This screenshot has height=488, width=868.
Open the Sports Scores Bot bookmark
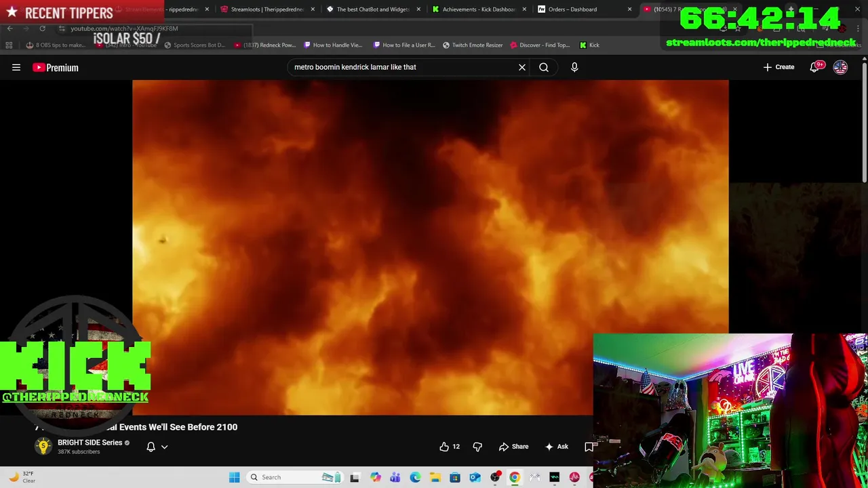pos(194,45)
